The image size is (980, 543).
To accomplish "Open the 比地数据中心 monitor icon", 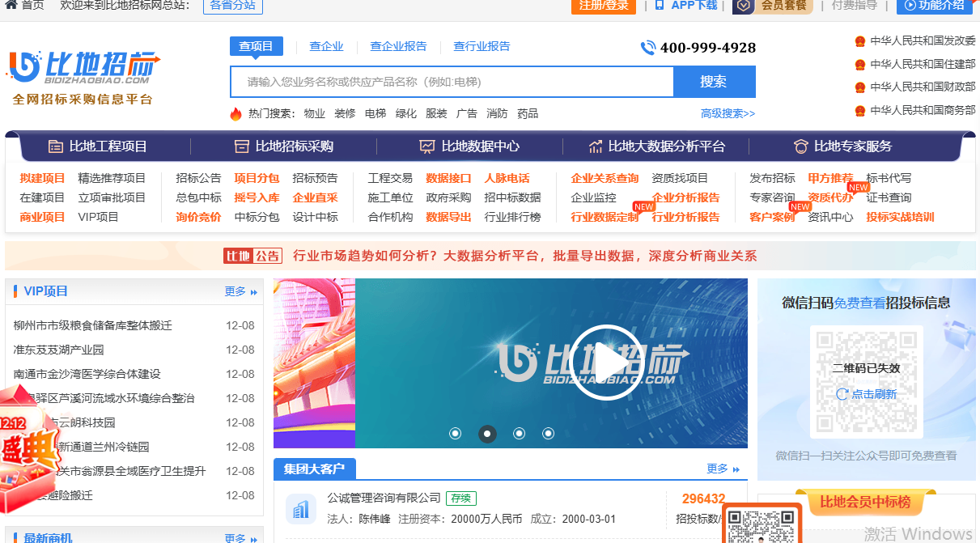I will click(x=426, y=146).
